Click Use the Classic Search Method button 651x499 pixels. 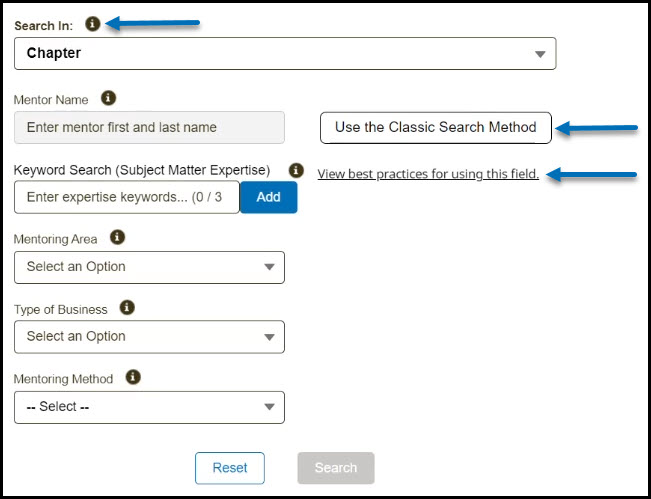pos(435,127)
